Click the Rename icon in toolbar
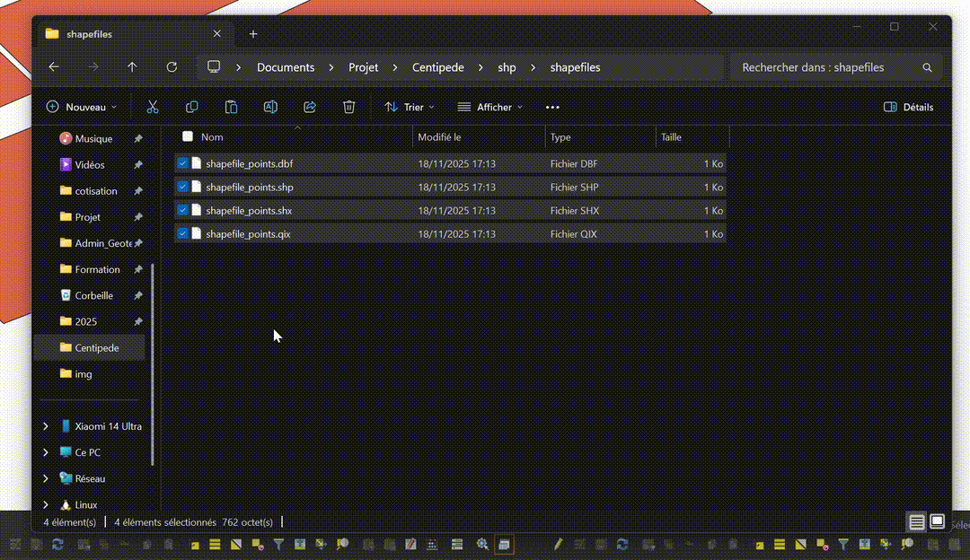The image size is (970, 560). [x=270, y=107]
